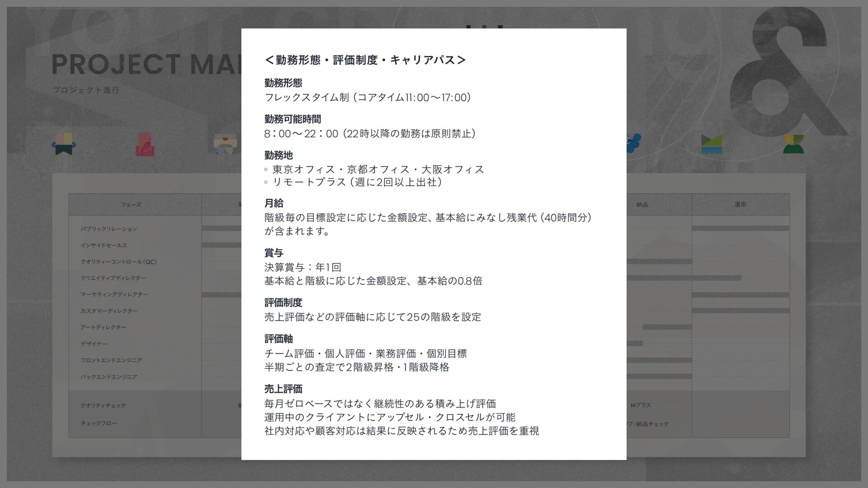Click the blue-green M-shaped wave icon
868x488 pixels.
712,145
